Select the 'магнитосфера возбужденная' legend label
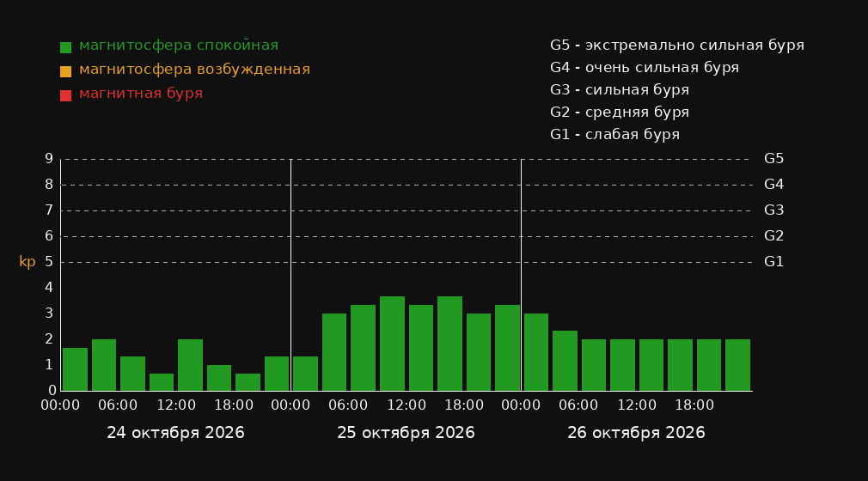This screenshot has height=481, width=868. (195, 70)
